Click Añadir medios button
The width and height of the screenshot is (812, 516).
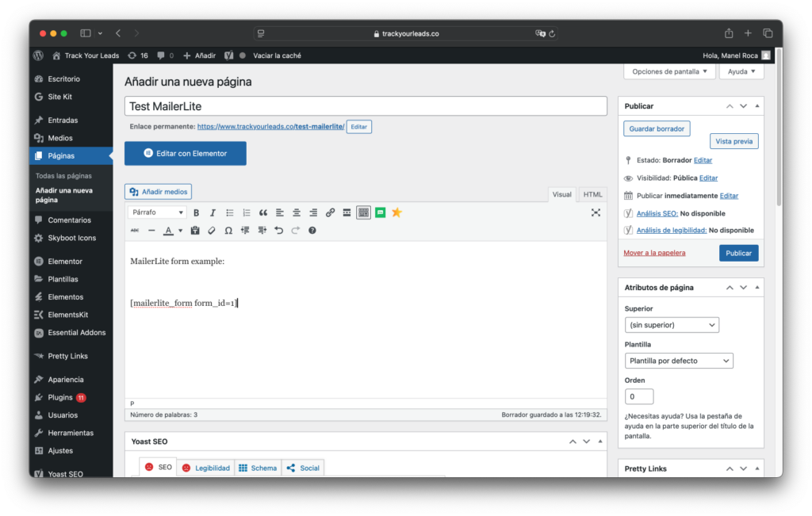[x=159, y=192]
